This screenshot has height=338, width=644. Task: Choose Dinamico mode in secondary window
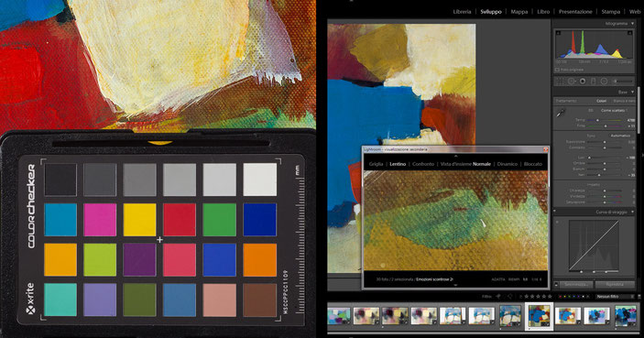[508, 164]
